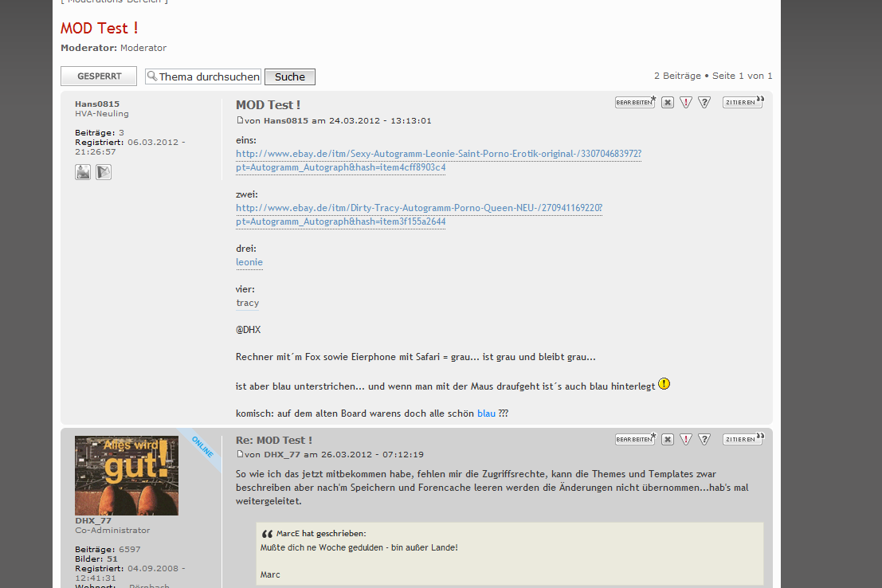This screenshot has height=588, width=882.
Task: Quote Hans0815's post with Zitieren
Action: (x=743, y=102)
